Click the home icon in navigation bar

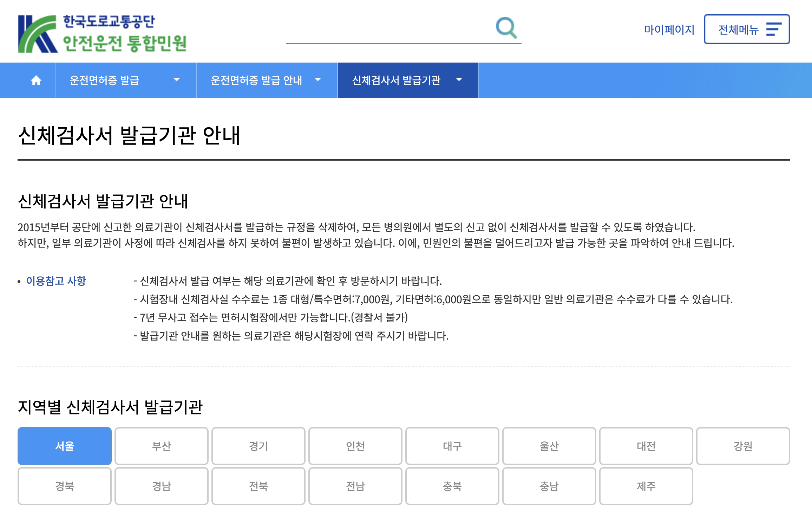(36, 80)
